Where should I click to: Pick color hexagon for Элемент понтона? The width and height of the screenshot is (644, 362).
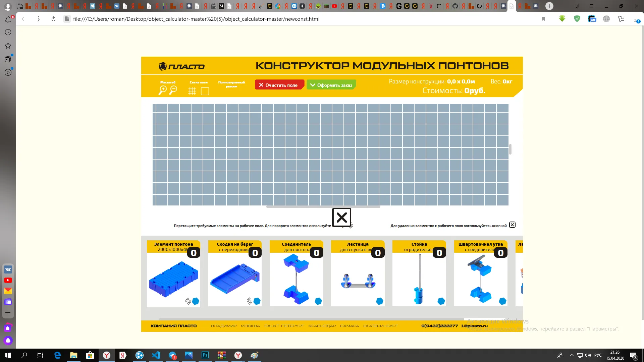pyautogui.click(x=196, y=301)
